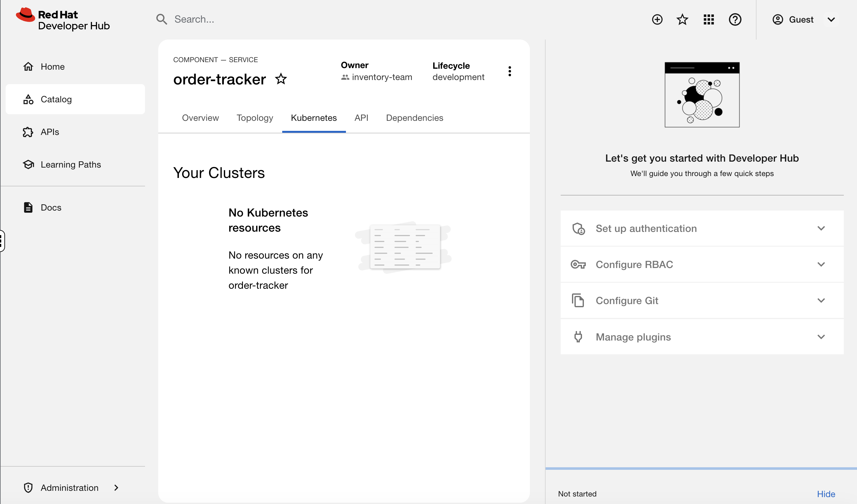The width and height of the screenshot is (857, 504).
Task: Open Administration section label
Action: click(x=70, y=488)
